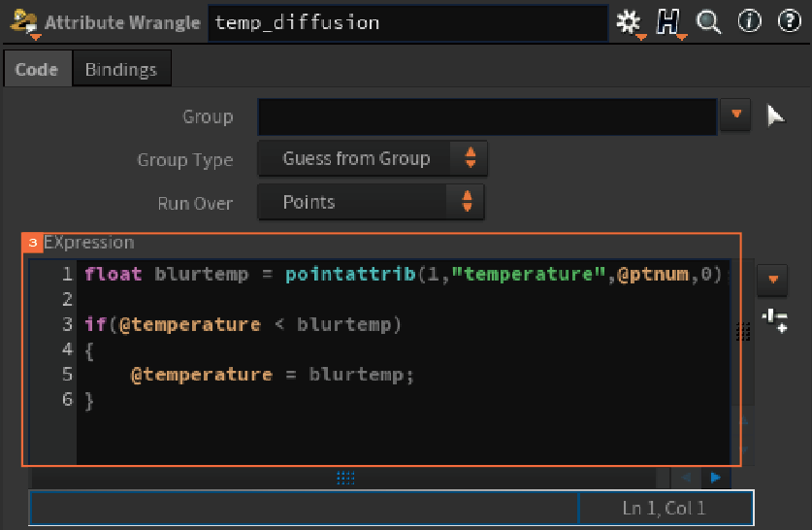Click the Houdini H presets icon
The width and height of the screenshot is (812, 530).
tap(669, 23)
